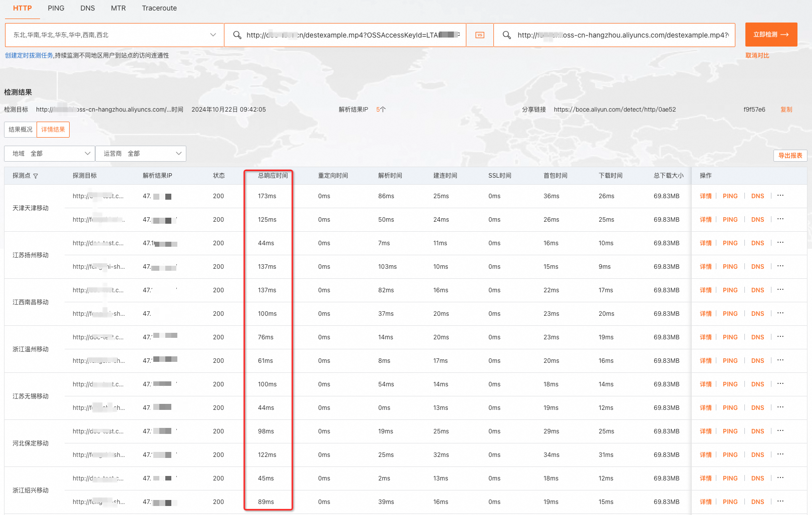Viewport: 812px width, 515px height.
Task: Click the 河北保定移动 probe point cell
Action: tap(31, 443)
